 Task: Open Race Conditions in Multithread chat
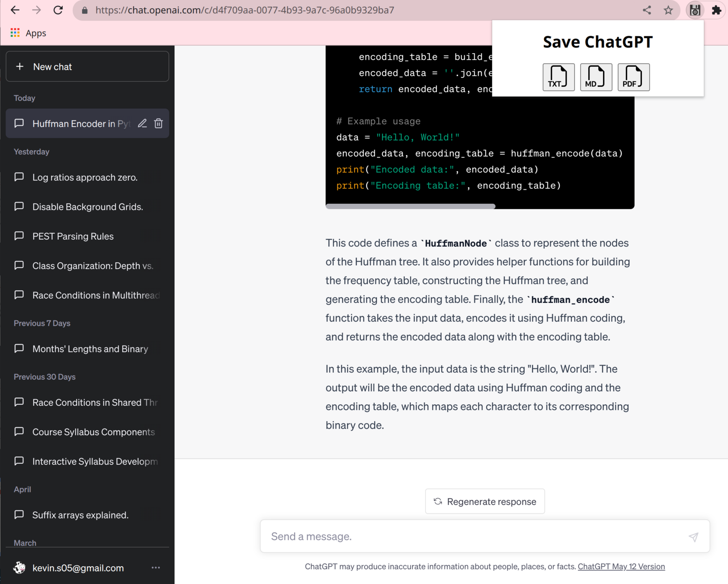[x=87, y=295]
